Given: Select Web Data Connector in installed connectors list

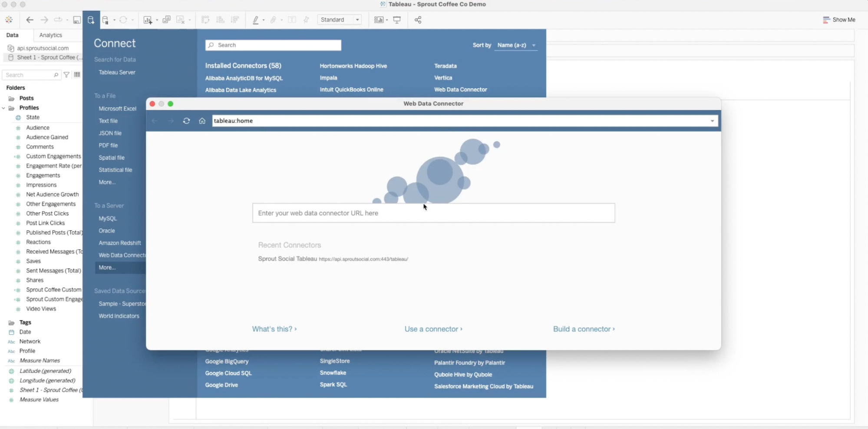Looking at the screenshot, I should click(460, 90).
